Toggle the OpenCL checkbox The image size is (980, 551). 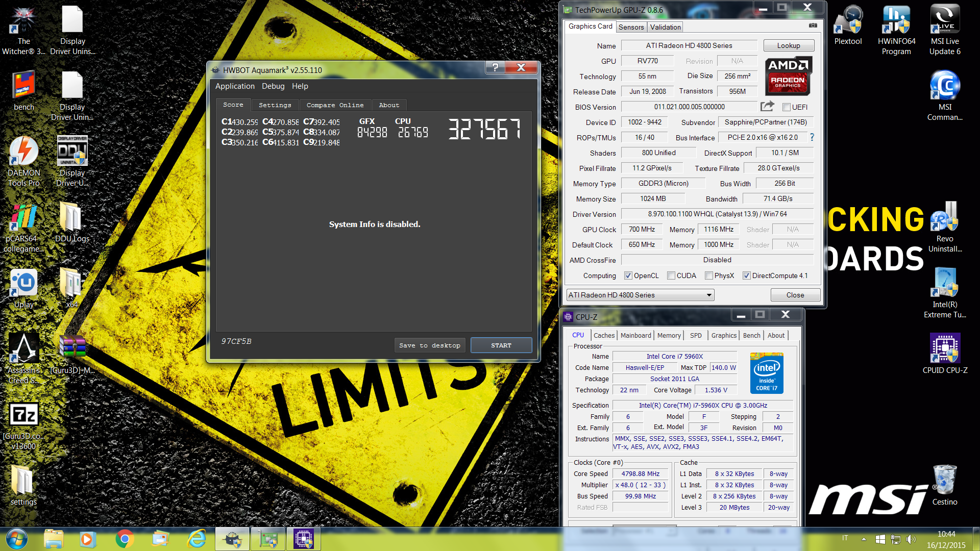(628, 275)
